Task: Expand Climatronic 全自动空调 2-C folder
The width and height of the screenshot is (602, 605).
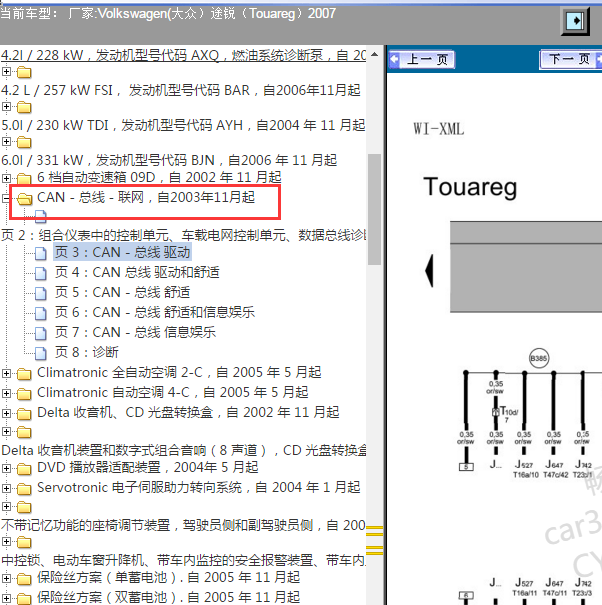Action: click(x=6, y=373)
